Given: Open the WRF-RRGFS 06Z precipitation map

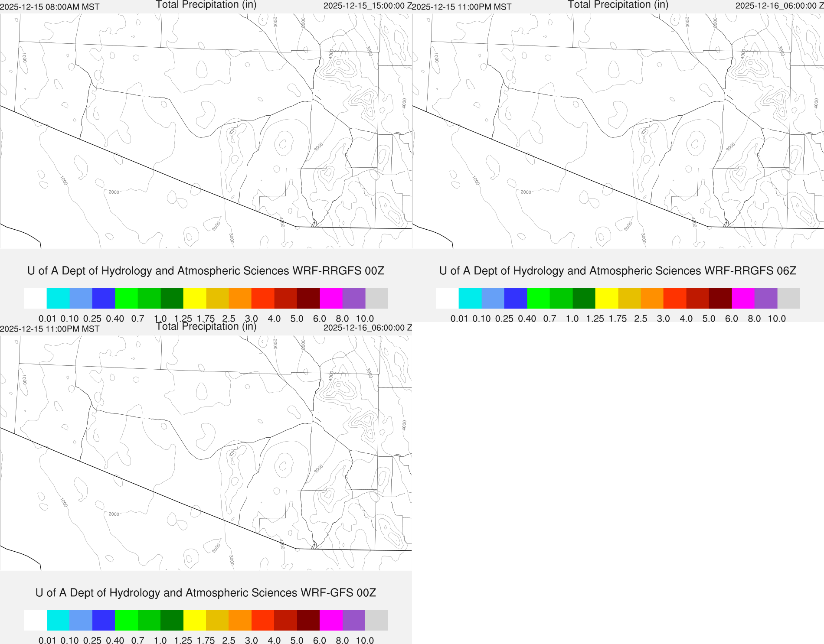Looking at the screenshot, I should 618,130.
